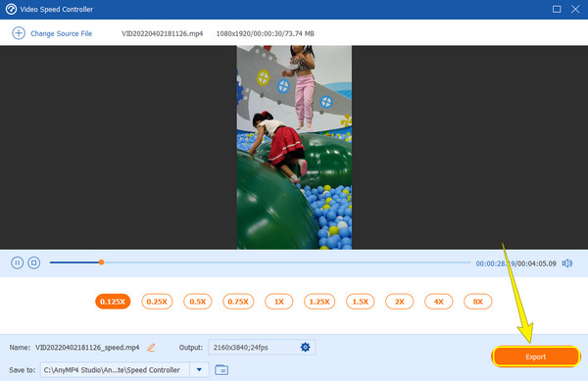Select the 8X speed option
Image resolution: width=588 pixels, height=381 pixels.
point(478,302)
